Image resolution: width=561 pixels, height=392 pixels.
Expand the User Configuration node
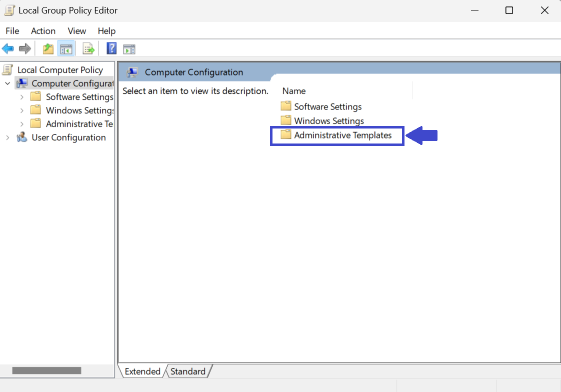click(7, 137)
